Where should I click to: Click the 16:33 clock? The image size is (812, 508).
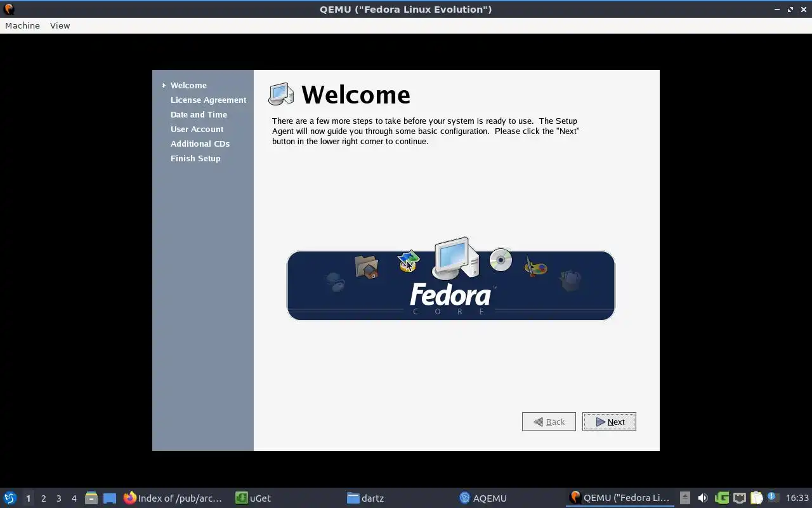[x=797, y=498]
